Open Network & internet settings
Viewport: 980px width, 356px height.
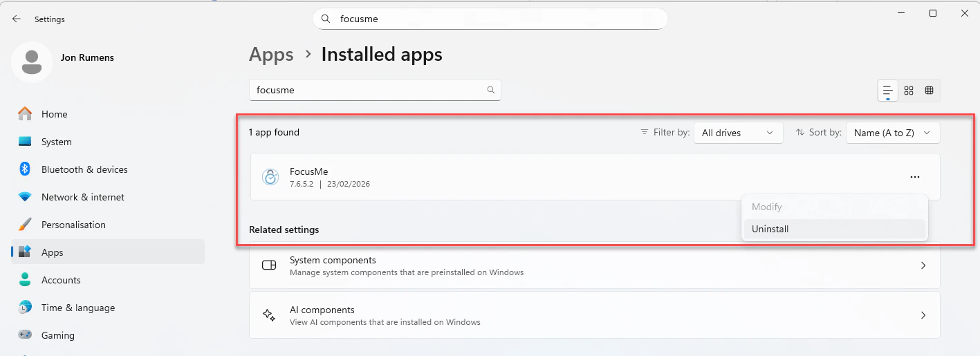click(108, 197)
